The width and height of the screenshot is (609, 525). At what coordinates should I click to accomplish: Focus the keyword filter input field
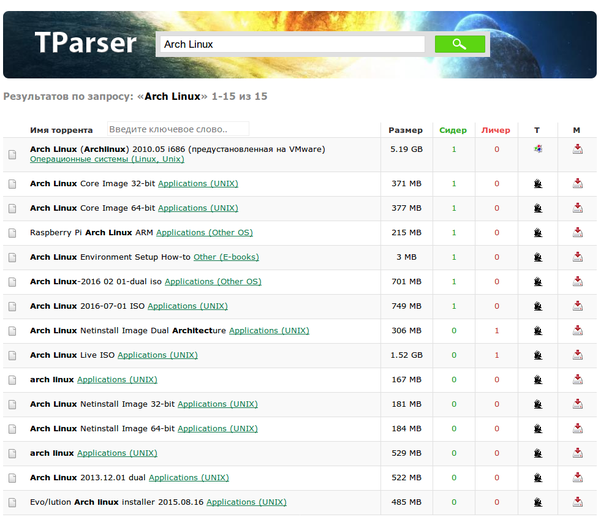178,129
